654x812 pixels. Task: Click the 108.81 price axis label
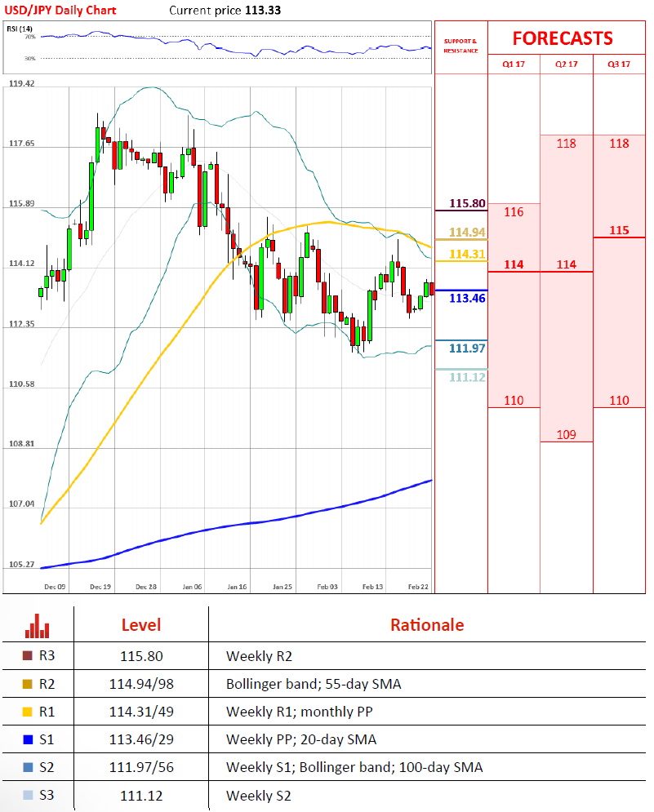(22, 444)
